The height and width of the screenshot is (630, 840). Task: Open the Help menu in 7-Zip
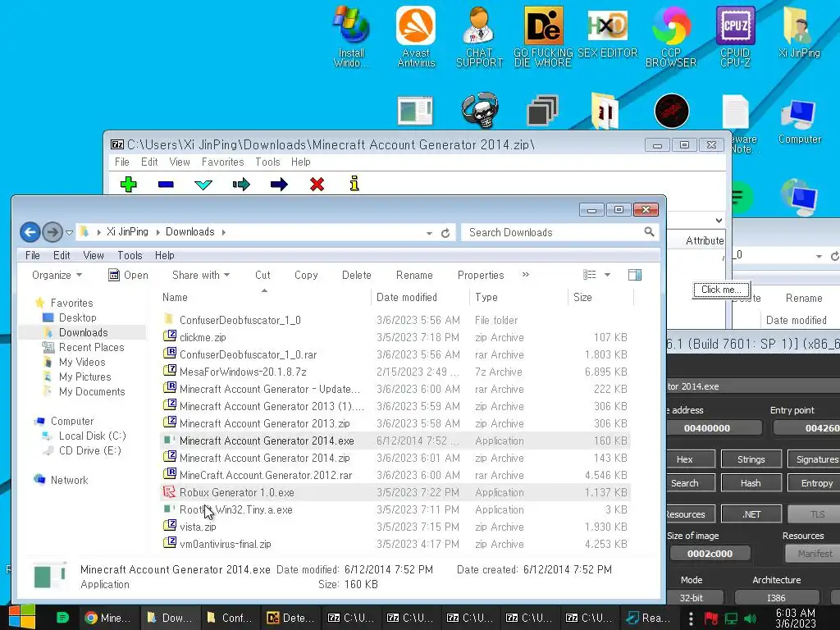[x=300, y=162]
